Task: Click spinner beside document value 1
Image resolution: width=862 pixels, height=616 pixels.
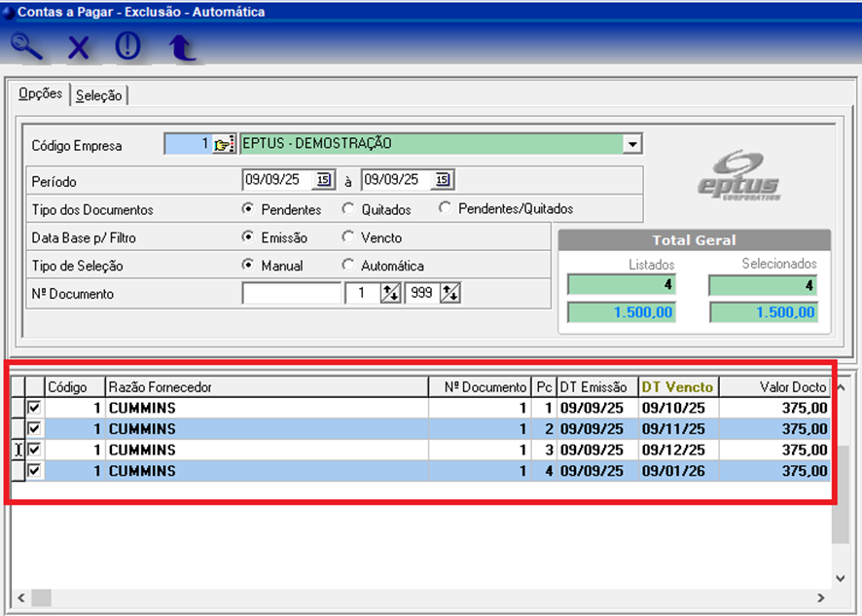Action: [x=390, y=293]
